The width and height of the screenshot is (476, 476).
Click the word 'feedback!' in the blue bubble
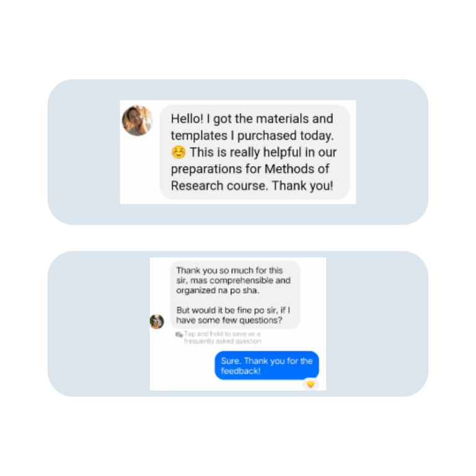tap(240, 371)
